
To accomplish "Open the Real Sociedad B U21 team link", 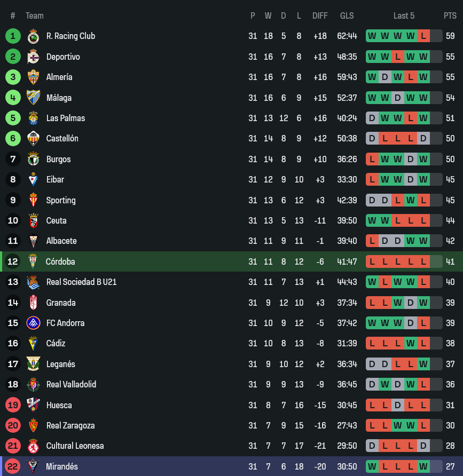I will (x=81, y=282).
